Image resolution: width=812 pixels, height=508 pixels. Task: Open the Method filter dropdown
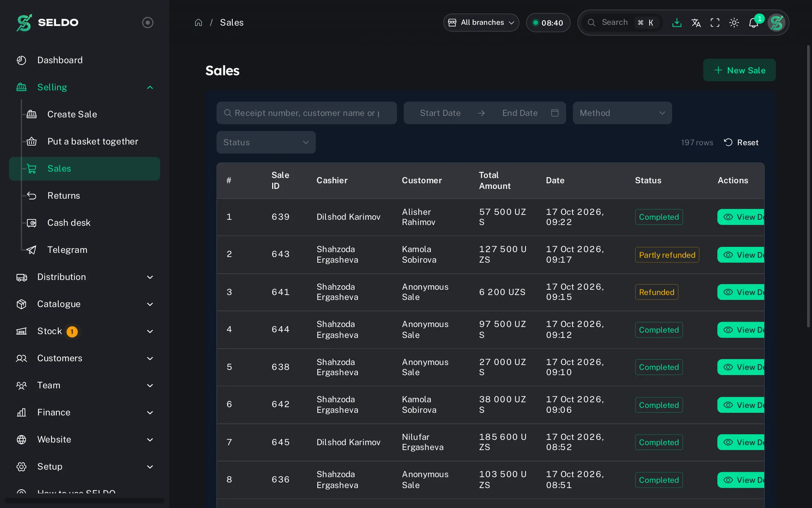[x=623, y=113]
